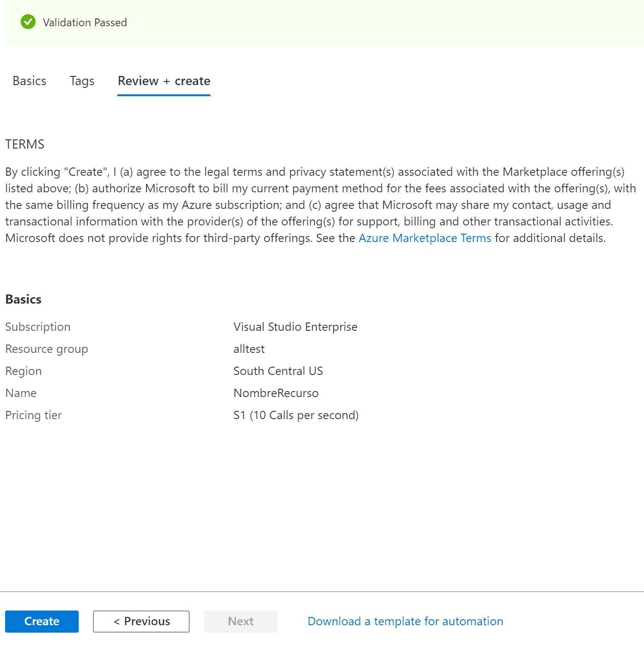Click the Basics section heading

[x=23, y=299]
